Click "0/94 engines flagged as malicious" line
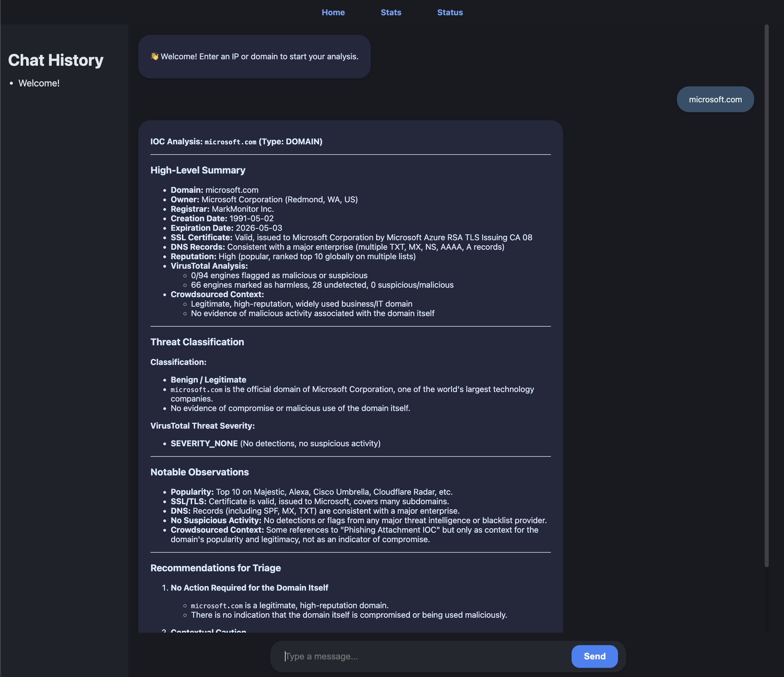This screenshot has width=784, height=677. [279, 275]
